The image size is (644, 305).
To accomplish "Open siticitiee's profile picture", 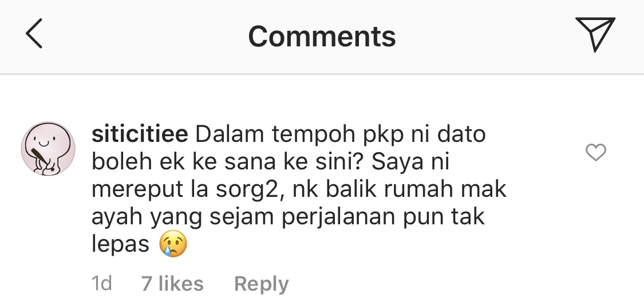I will pos(48,149).
